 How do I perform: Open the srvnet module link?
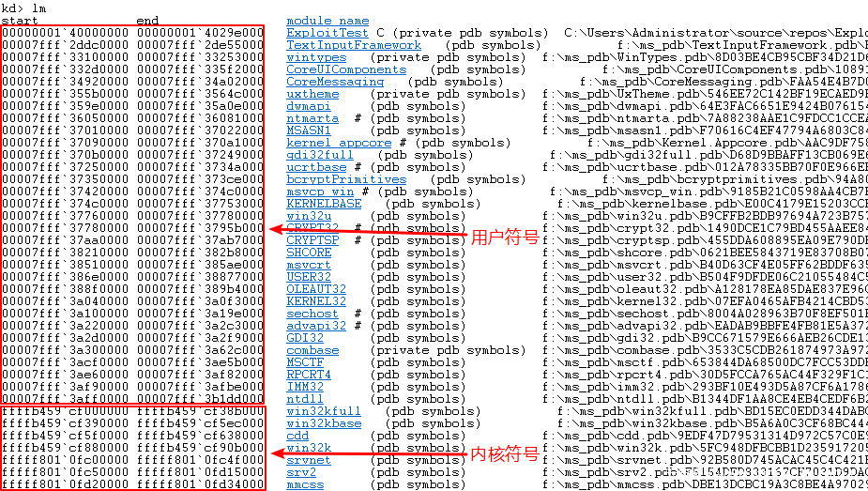pos(309,460)
